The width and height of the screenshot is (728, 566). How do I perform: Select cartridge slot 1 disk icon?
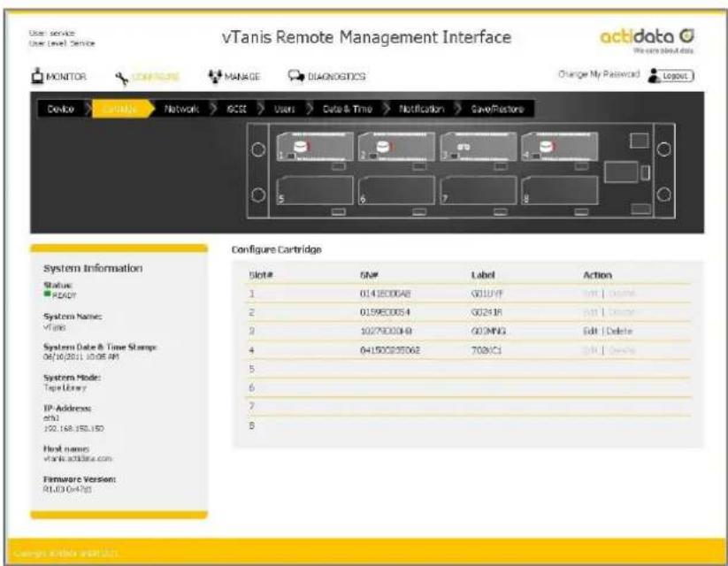(x=302, y=147)
